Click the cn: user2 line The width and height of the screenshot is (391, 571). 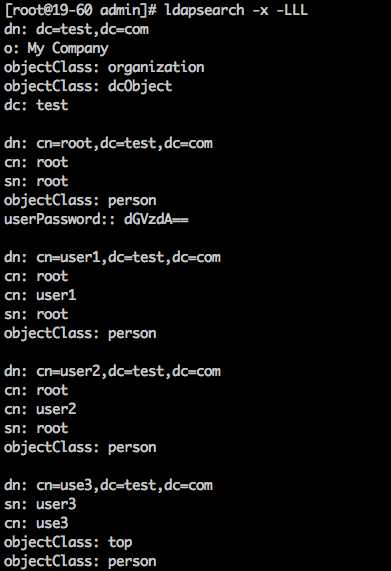[x=40, y=409]
